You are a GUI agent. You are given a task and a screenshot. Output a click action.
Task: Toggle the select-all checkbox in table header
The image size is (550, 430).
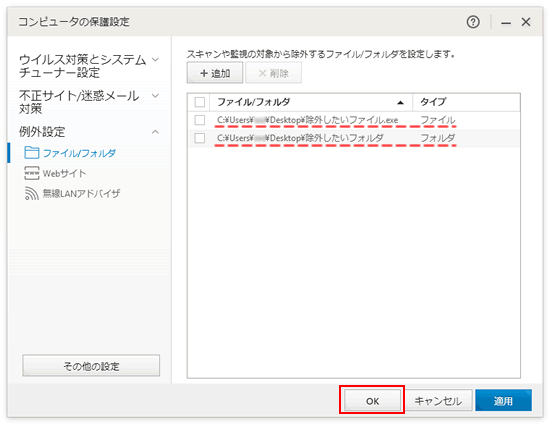point(200,102)
